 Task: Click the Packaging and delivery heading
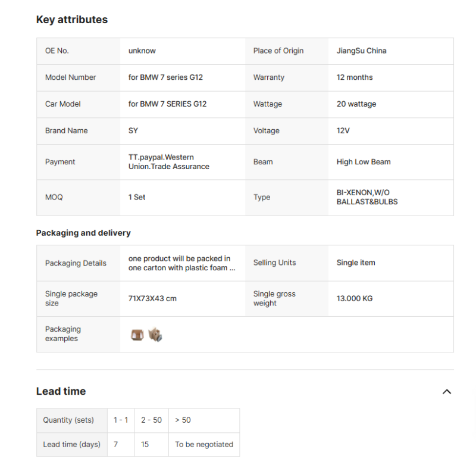coord(83,233)
